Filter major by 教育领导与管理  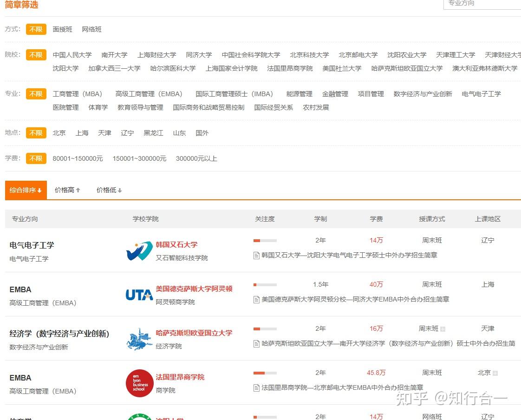click(x=141, y=107)
